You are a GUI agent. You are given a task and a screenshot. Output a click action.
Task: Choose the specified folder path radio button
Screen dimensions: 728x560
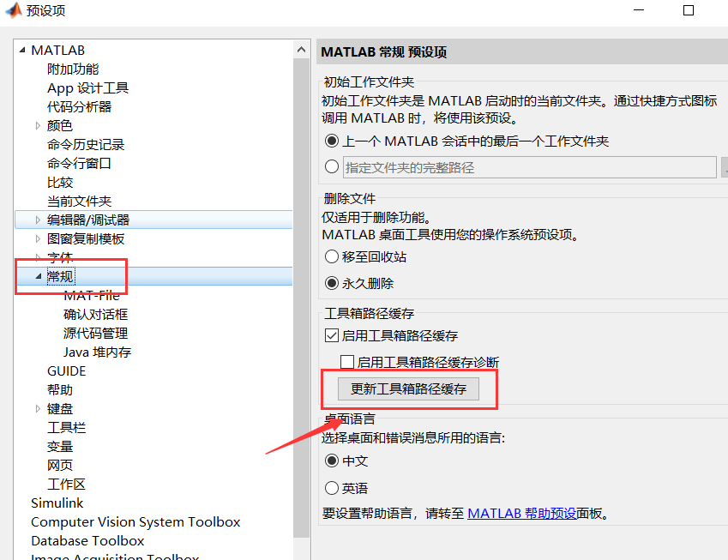[x=332, y=166]
